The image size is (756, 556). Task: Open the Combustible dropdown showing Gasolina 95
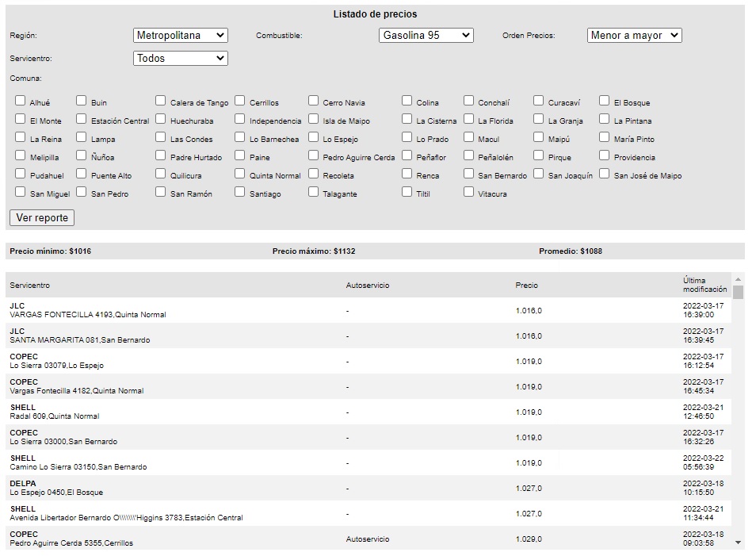click(x=426, y=36)
